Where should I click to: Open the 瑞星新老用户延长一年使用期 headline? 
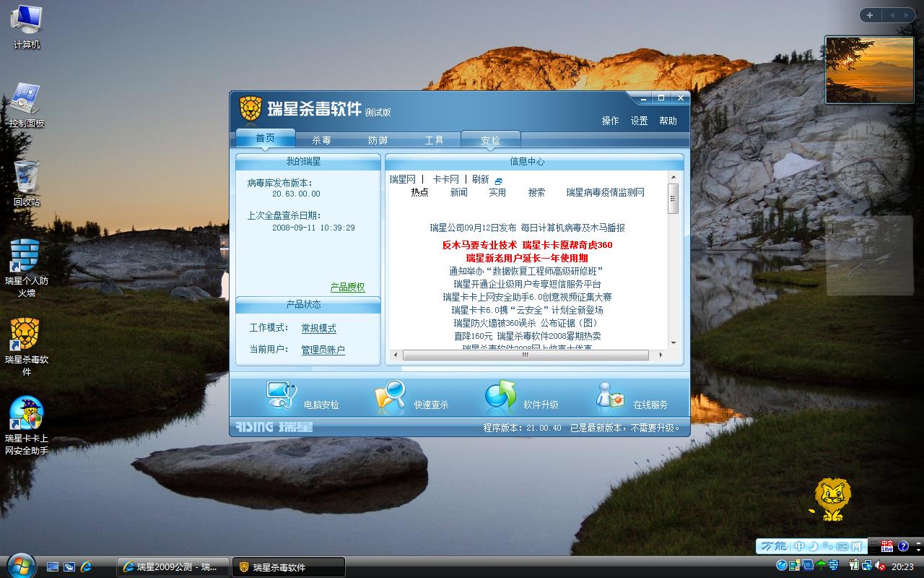[527, 258]
